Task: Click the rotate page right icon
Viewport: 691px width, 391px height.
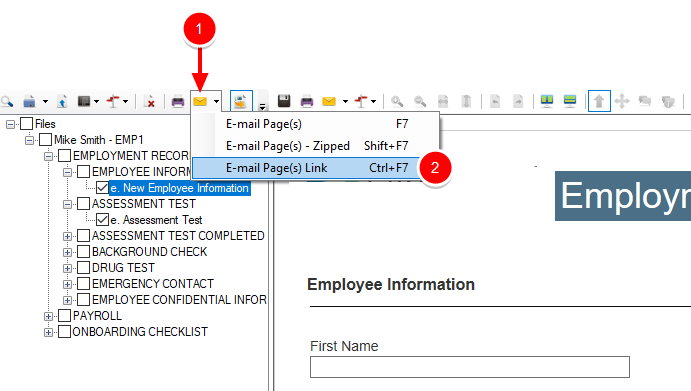Action: (518, 102)
